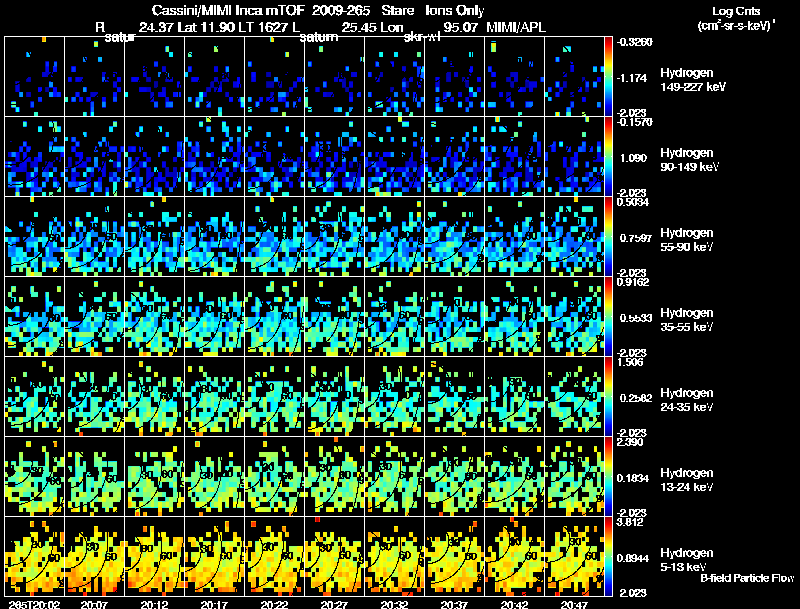The width and height of the screenshot is (800, 609).
Task: Click the color bar for 13-24 keV row
Action: tap(608, 477)
